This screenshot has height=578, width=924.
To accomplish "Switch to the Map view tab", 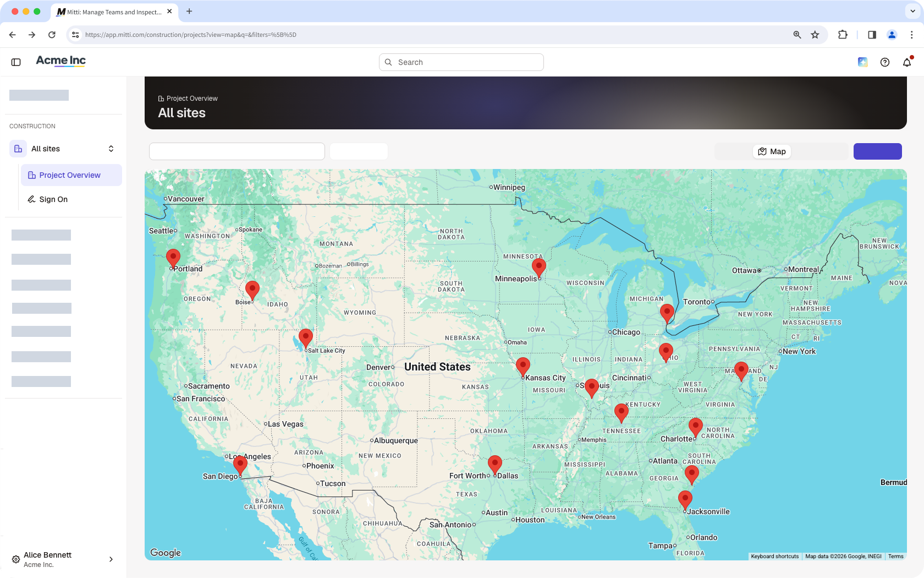I will point(772,151).
